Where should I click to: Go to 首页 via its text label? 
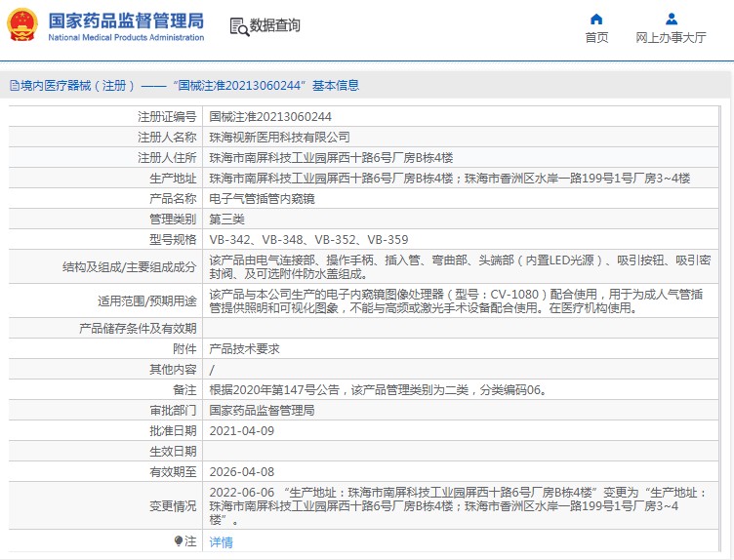coord(596,37)
